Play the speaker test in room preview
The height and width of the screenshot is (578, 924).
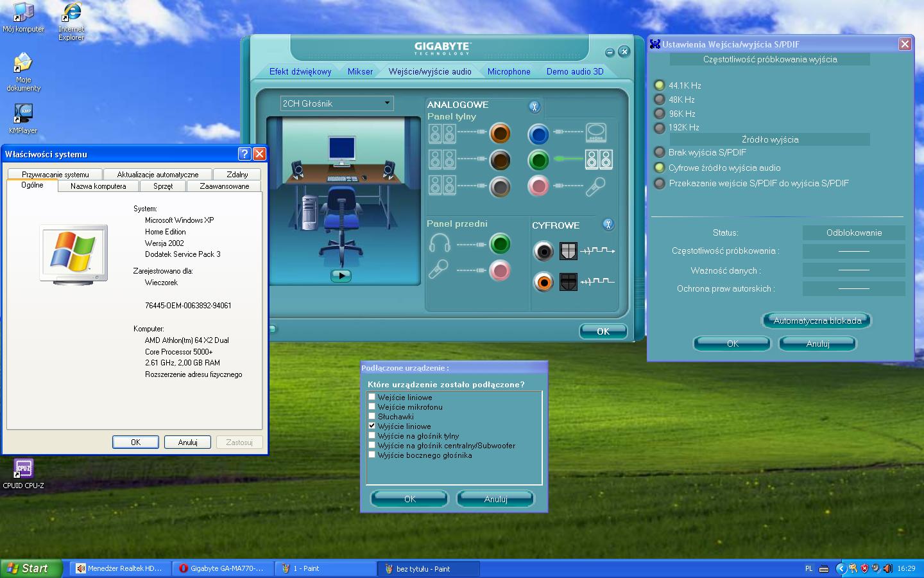[x=341, y=276]
